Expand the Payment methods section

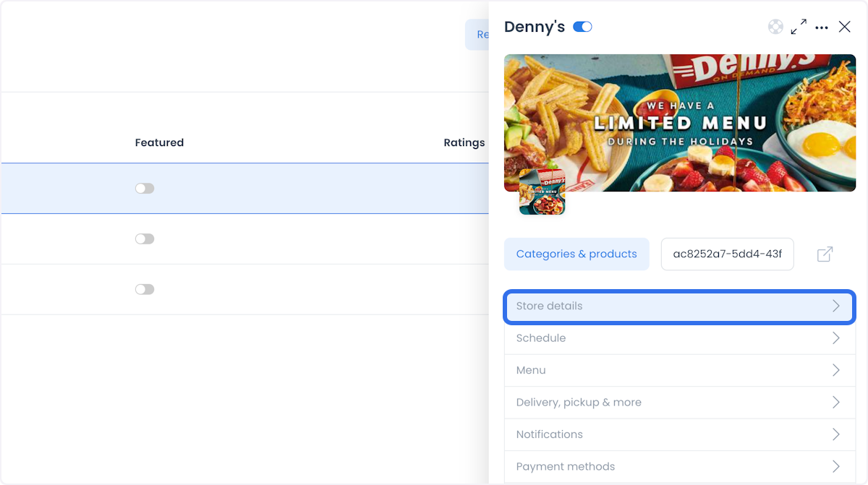coord(680,467)
